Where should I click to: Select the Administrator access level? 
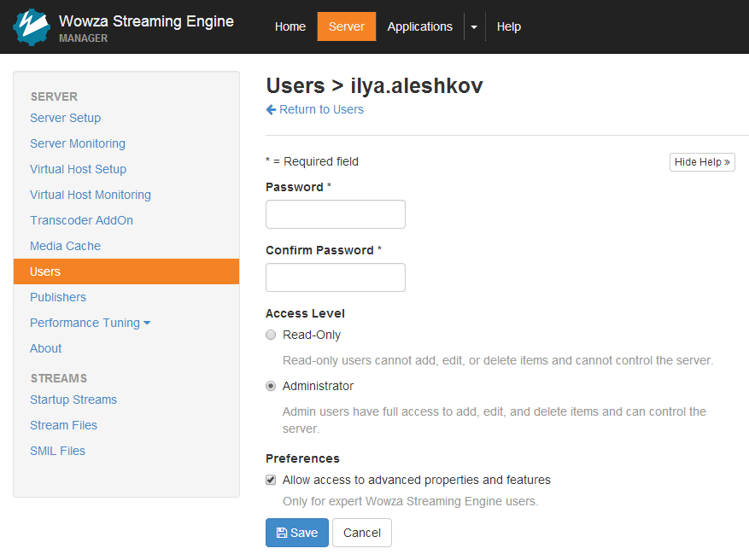click(271, 386)
